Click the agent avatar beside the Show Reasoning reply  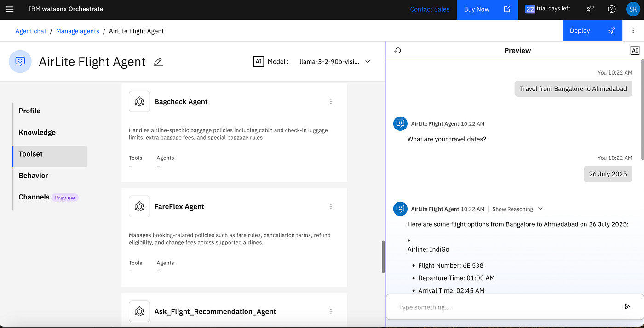401,209
